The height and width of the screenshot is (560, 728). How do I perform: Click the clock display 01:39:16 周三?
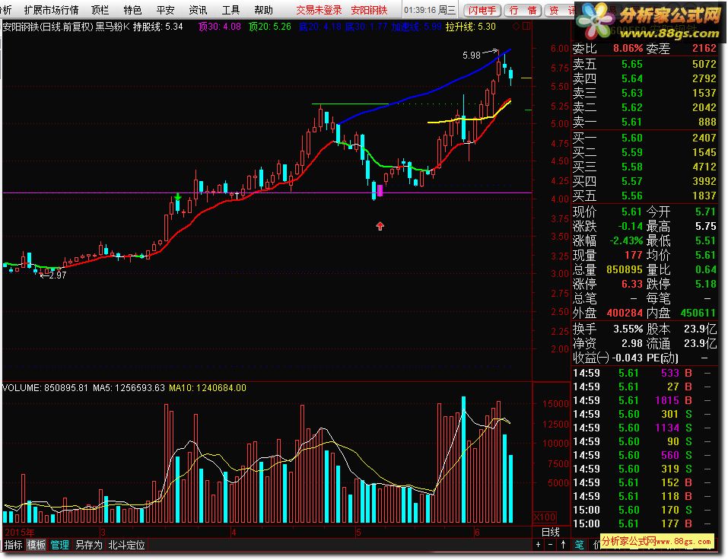pyautogui.click(x=430, y=10)
